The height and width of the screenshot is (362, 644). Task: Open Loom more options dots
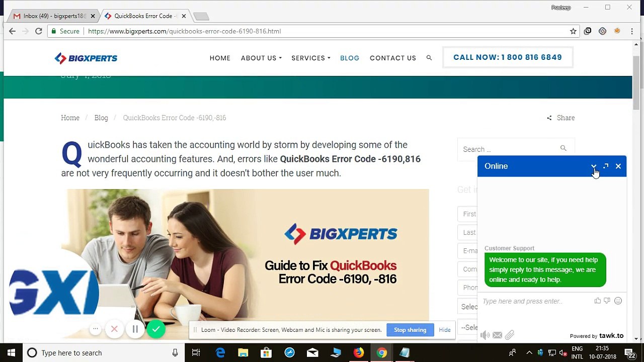click(95, 329)
